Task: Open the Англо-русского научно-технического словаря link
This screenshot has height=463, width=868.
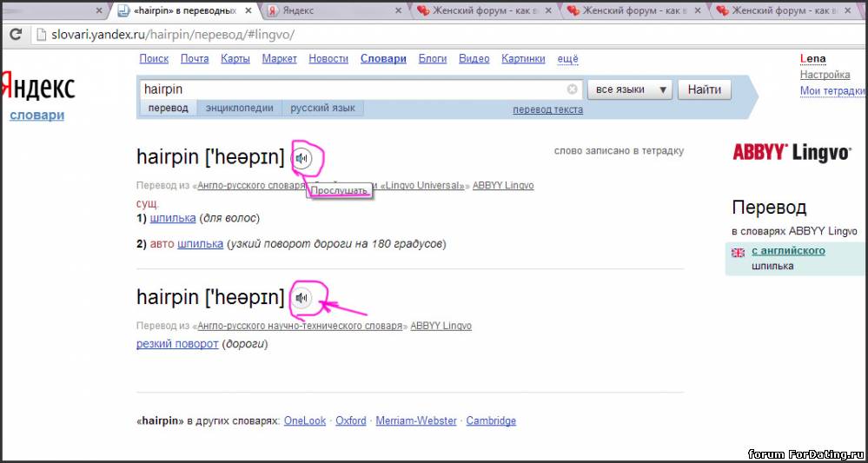Action: coord(300,326)
